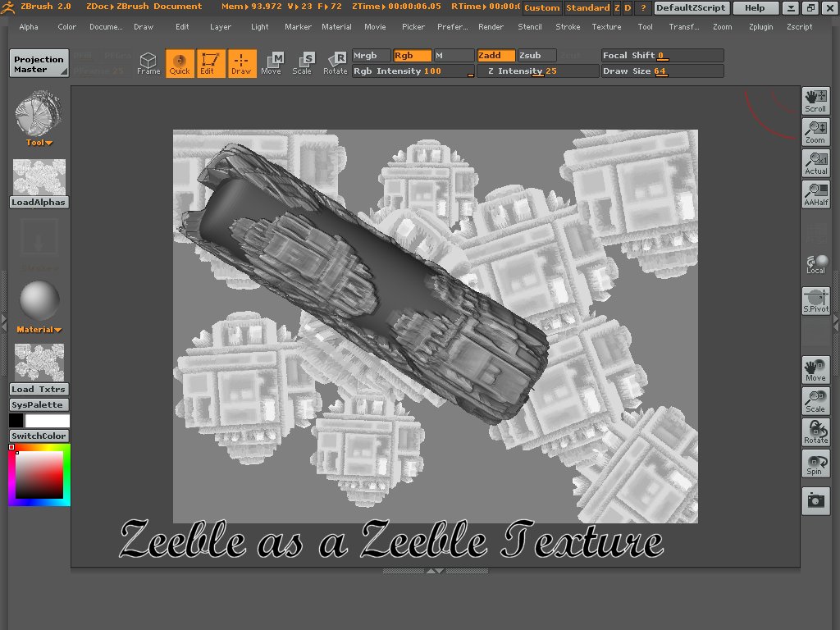Click the alpha thumbnail above LoadAlphas
Viewport: 840px width, 630px height.
39,177
